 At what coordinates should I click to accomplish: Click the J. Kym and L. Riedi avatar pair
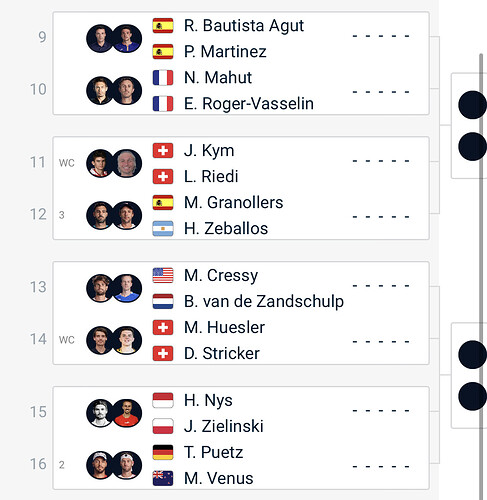114,163
